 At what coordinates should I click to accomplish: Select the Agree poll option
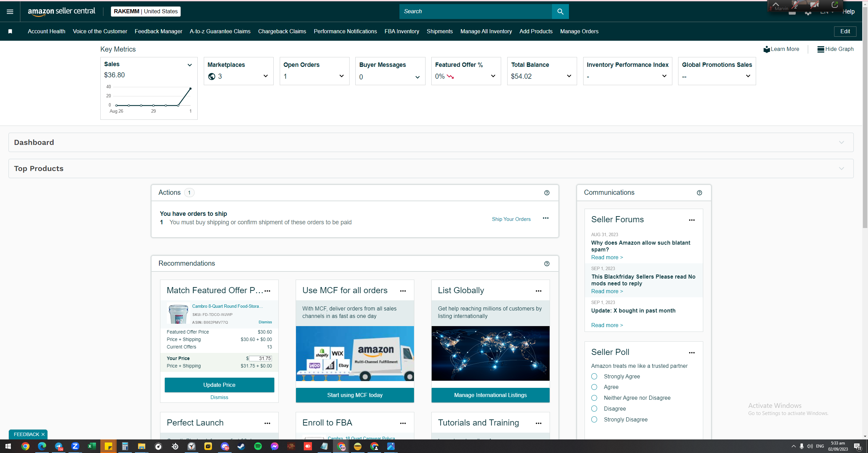[x=594, y=387]
